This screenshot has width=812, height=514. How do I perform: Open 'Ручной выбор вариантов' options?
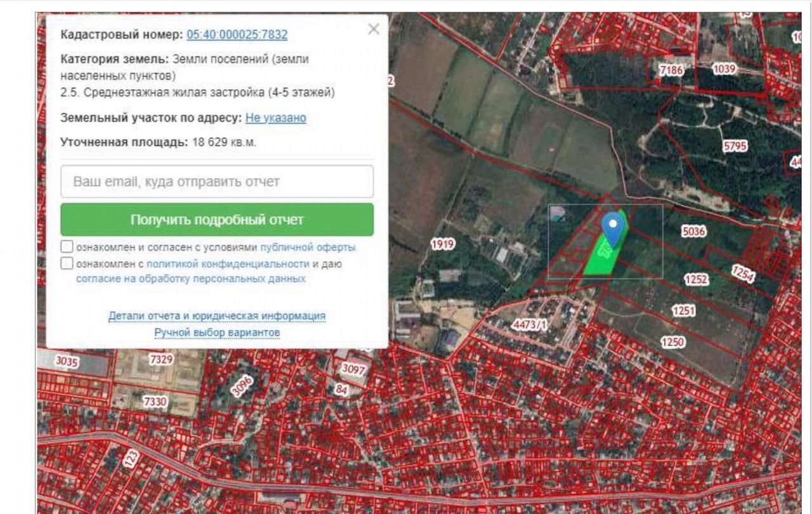217,333
